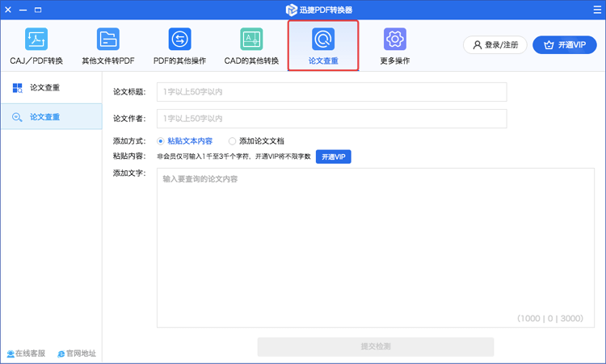This screenshot has width=606, height=364.
Task: Click the 迅捷PDF转换器 logo icon
Action: coord(291,10)
